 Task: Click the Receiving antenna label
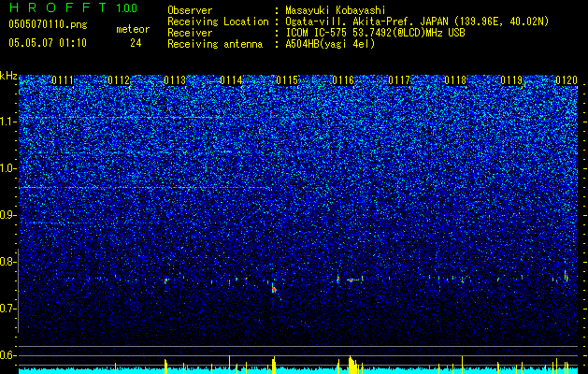click(215, 44)
